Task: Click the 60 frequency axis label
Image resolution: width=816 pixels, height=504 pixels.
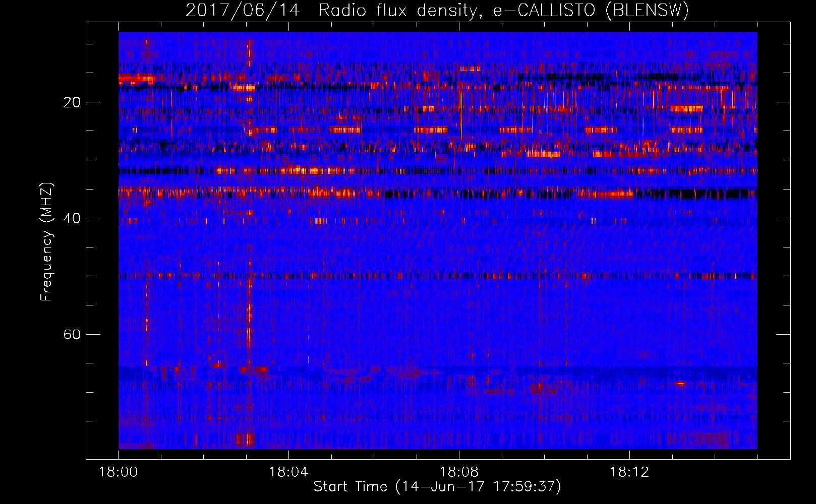Action: [x=72, y=334]
